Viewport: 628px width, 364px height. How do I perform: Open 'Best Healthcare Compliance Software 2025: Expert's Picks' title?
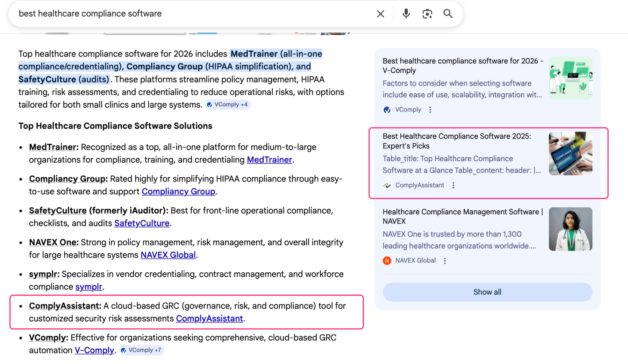457,141
